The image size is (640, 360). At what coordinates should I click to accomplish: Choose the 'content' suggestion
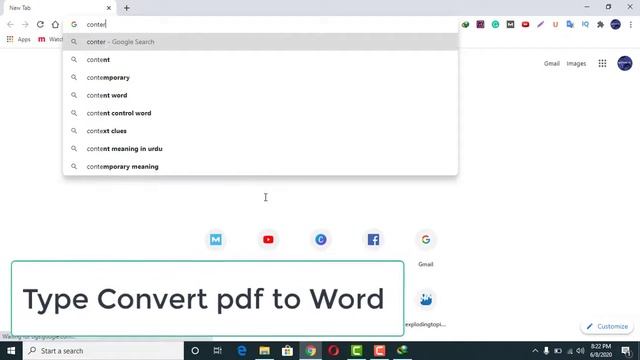(260, 60)
